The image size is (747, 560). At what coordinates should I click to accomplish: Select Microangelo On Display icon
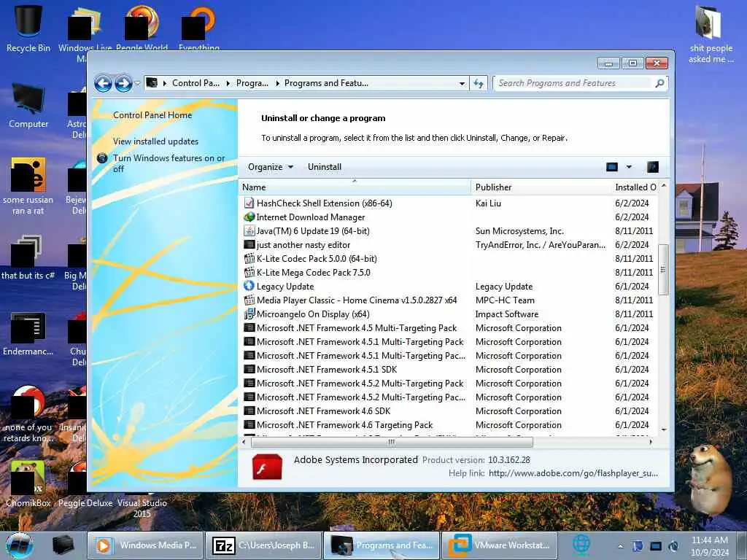click(x=249, y=314)
